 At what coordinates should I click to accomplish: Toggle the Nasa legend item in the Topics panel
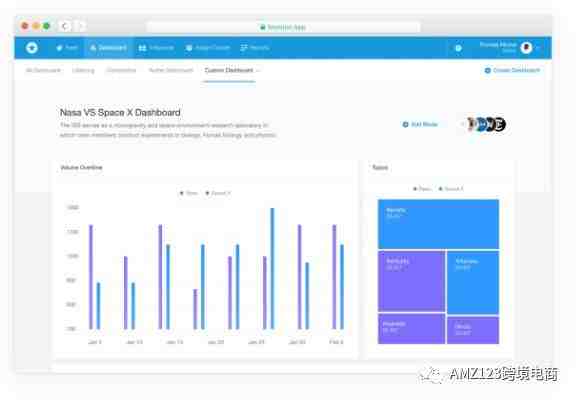click(422, 189)
